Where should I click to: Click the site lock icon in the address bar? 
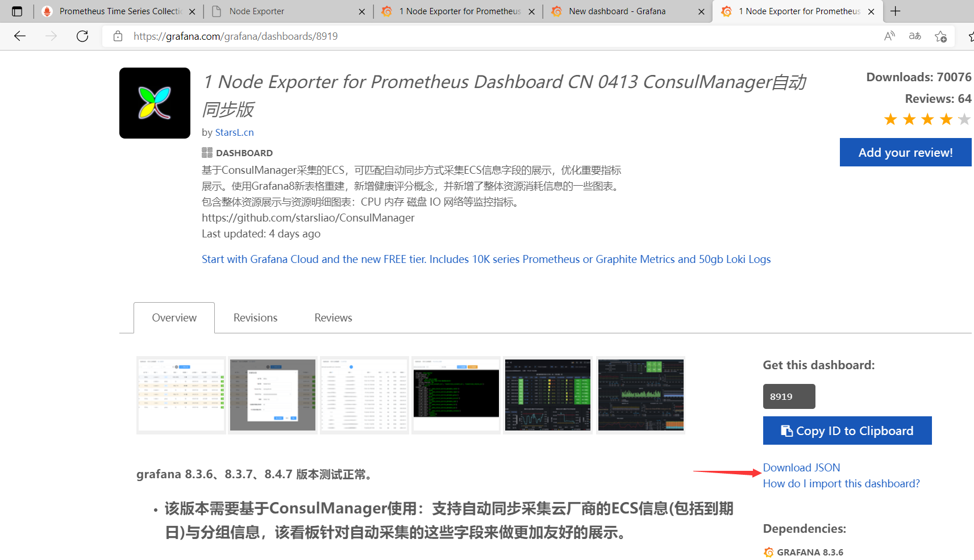[118, 36]
